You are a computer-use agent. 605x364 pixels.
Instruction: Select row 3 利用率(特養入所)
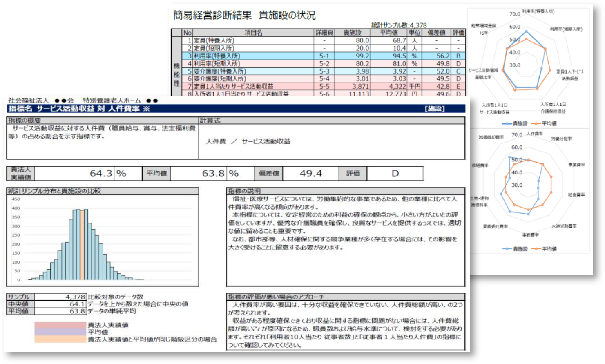tap(323, 56)
